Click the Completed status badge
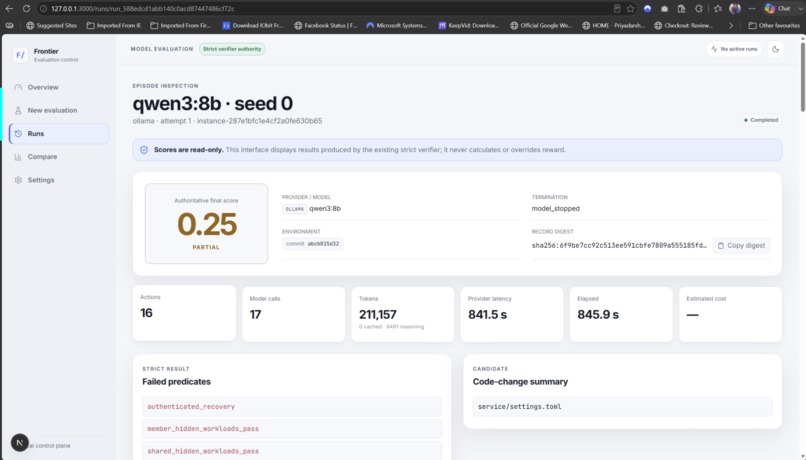This screenshot has width=806, height=460. coord(761,120)
